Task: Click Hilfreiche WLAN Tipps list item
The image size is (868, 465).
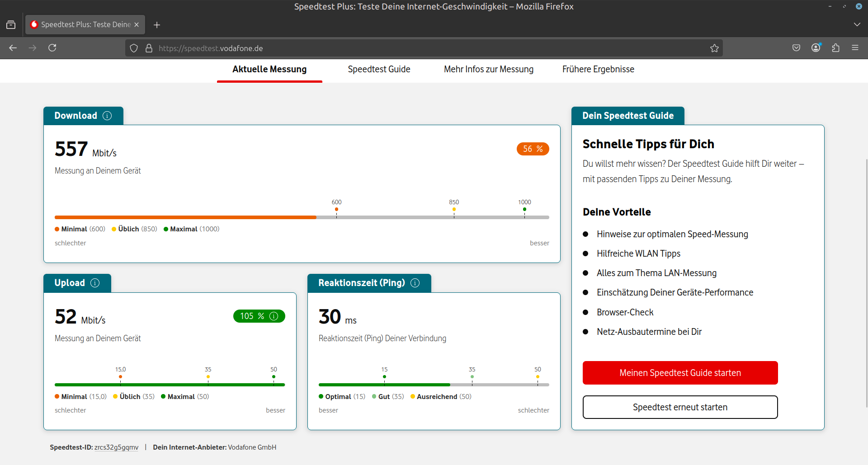Action: 638,254
